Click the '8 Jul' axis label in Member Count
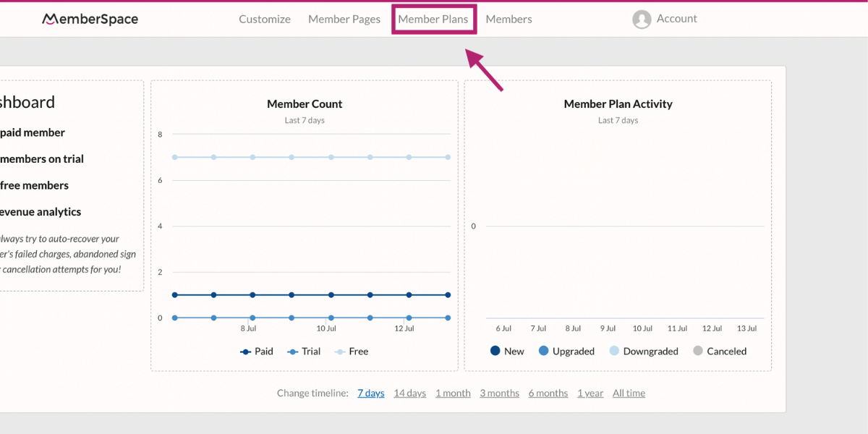Image resolution: width=868 pixels, height=434 pixels. [x=248, y=328]
